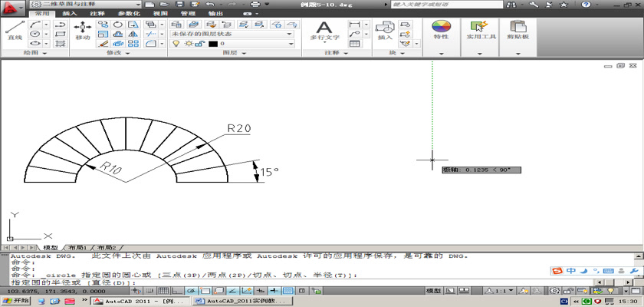
Task: Switch to the 参数化 ribbon tab
Action: point(129,14)
